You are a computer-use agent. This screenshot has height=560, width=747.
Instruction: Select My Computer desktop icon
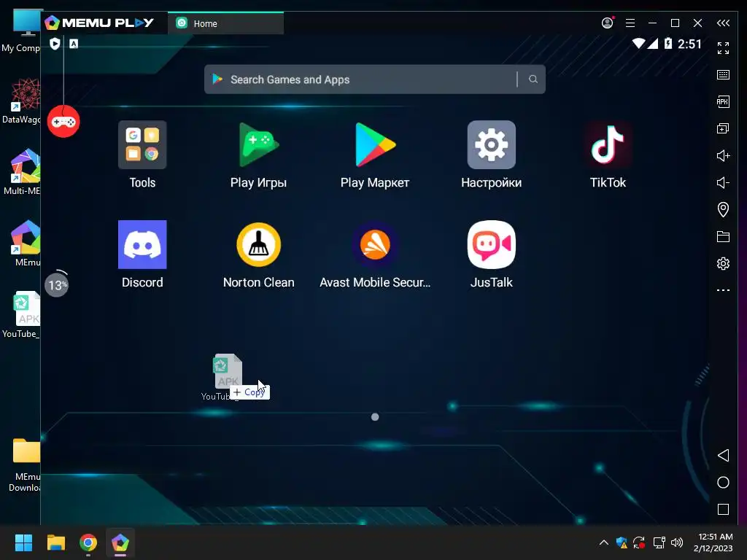click(21, 31)
